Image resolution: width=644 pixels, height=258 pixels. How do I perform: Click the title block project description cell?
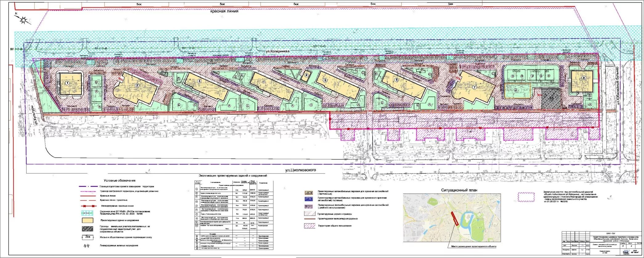coord(616,240)
